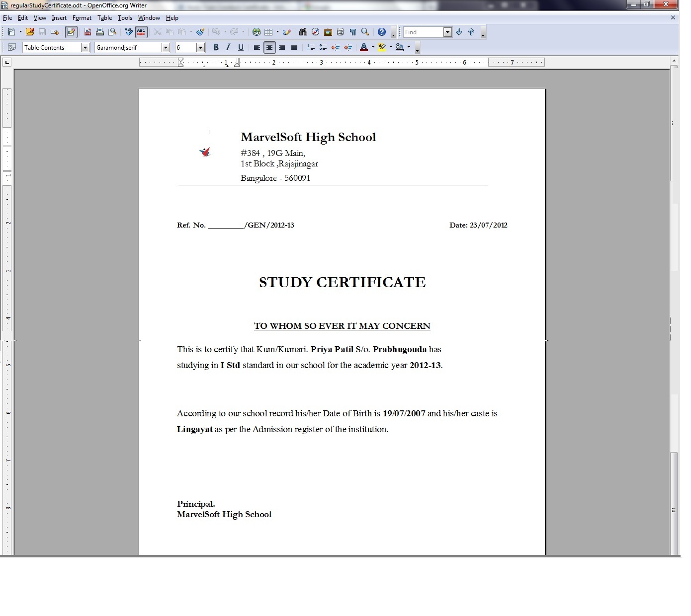Toggle Bold formatting
This screenshot has height=616, width=691.
click(x=216, y=48)
